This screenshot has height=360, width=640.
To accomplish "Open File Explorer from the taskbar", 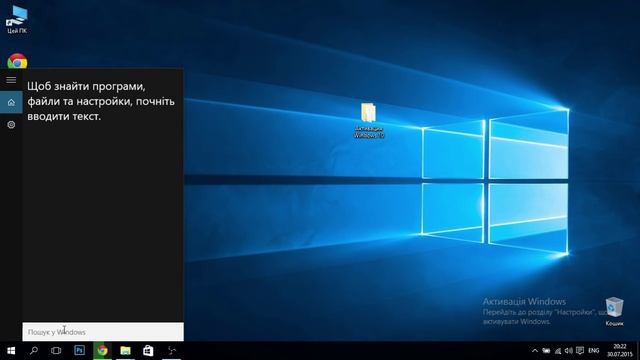I will pos(125,351).
